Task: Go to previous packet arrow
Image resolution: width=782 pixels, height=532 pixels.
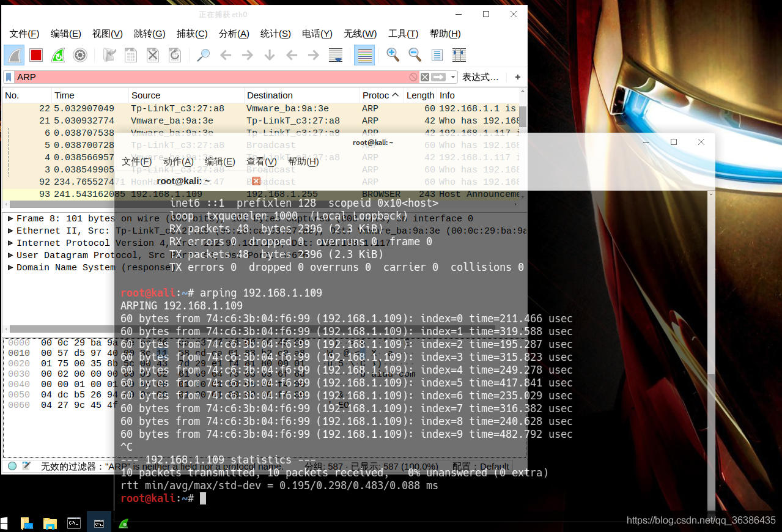Action: click(226, 55)
